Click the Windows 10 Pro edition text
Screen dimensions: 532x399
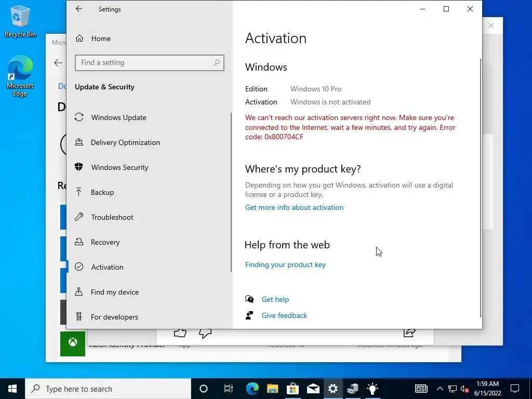(316, 89)
